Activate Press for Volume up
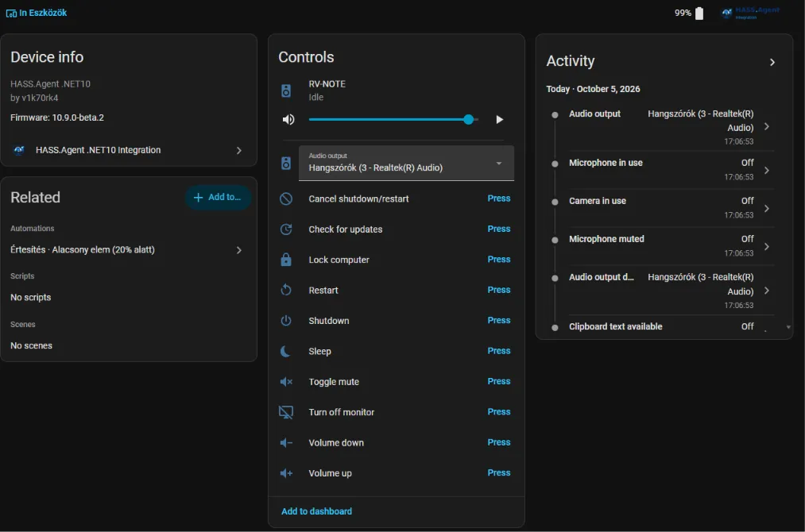 [498, 472]
